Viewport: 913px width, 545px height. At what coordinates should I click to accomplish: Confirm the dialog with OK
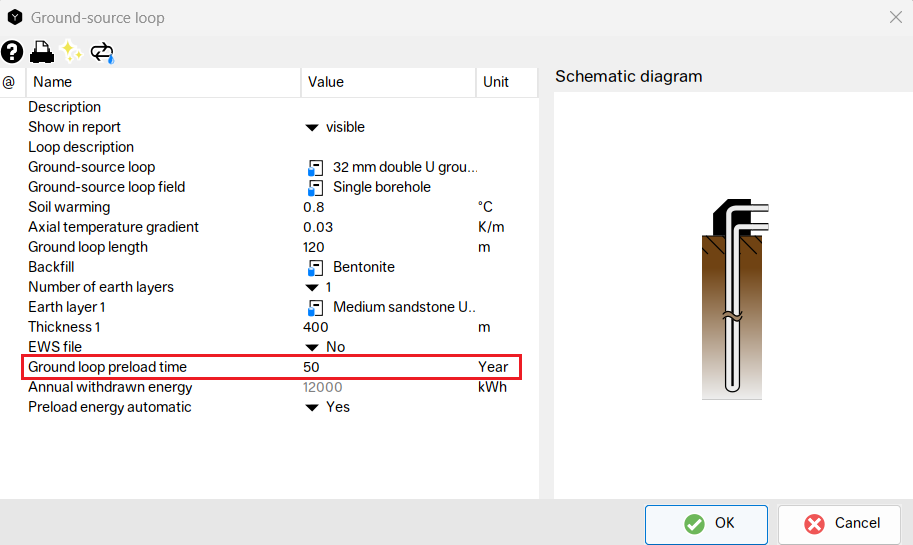click(x=706, y=523)
